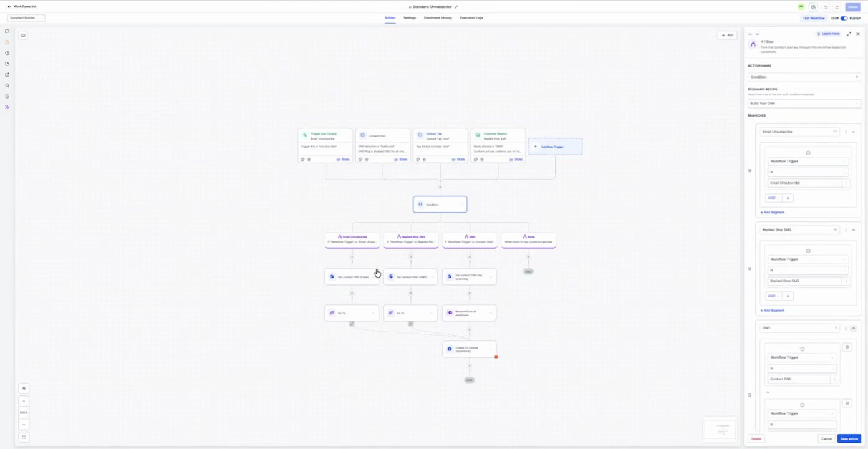The image size is (868, 449).
Task: Click the Action Name Condition input field
Action: tap(804, 77)
